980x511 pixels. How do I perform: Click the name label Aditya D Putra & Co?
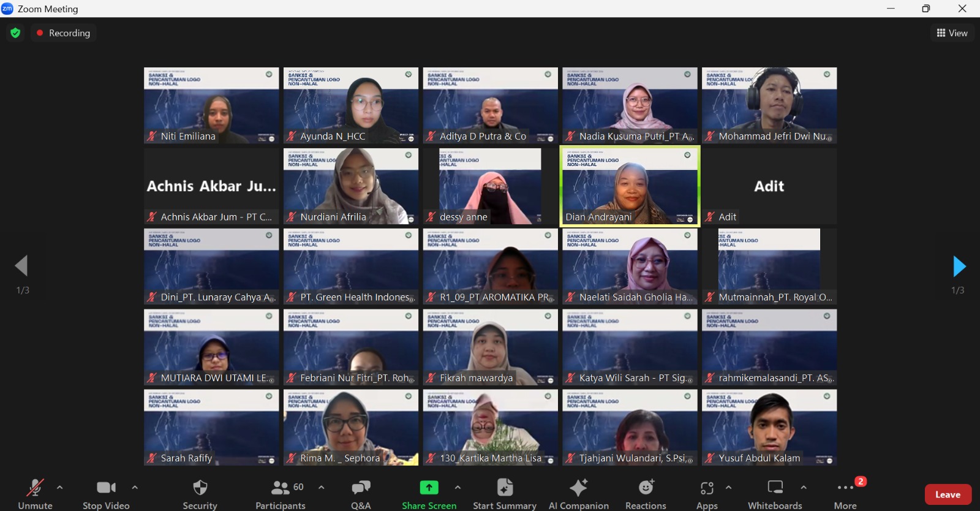tap(483, 136)
